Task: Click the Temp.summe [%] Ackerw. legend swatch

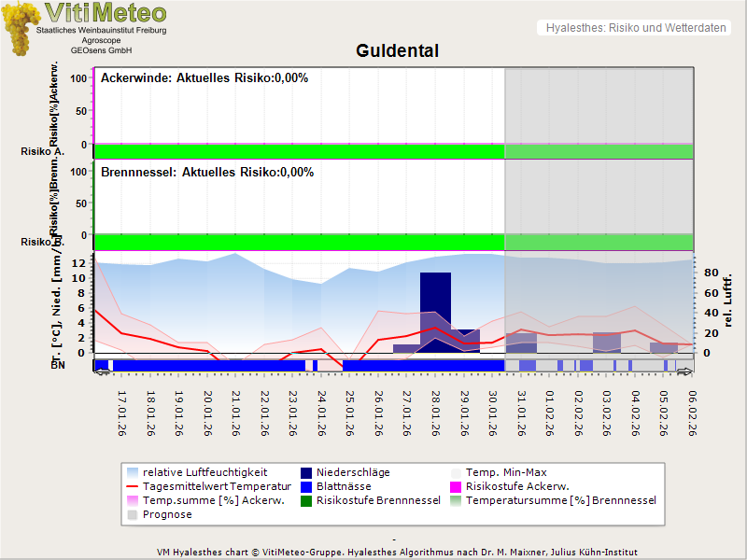Action: pos(134,500)
